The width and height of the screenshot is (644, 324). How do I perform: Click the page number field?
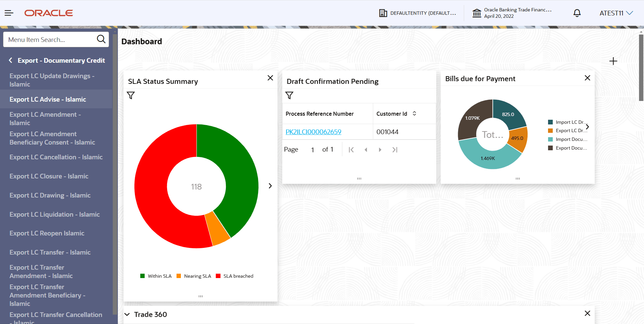click(x=312, y=150)
